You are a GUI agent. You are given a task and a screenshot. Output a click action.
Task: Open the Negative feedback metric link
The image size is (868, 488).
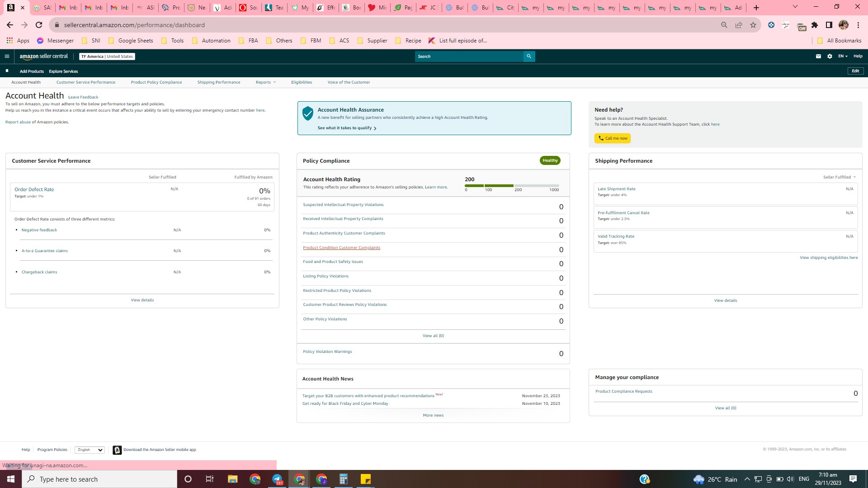click(x=39, y=230)
